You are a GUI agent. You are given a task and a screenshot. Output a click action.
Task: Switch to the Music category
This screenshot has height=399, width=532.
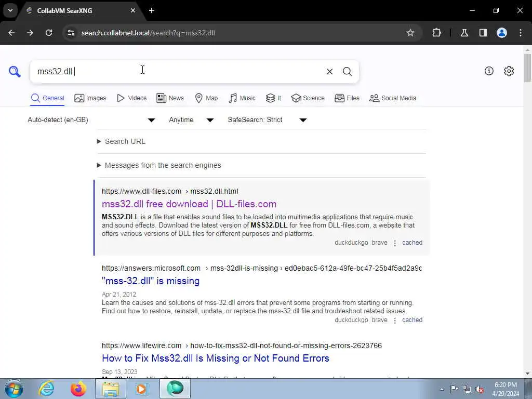[242, 98]
